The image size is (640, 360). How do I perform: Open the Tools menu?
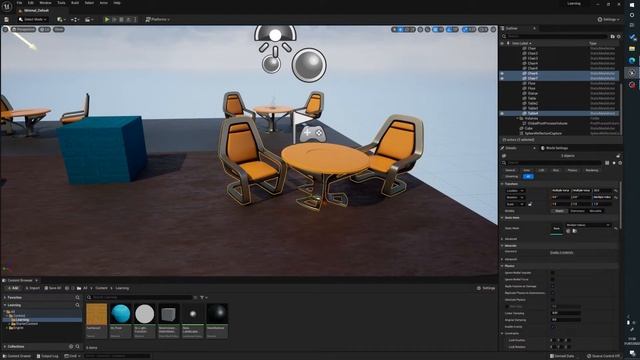coord(61,3)
